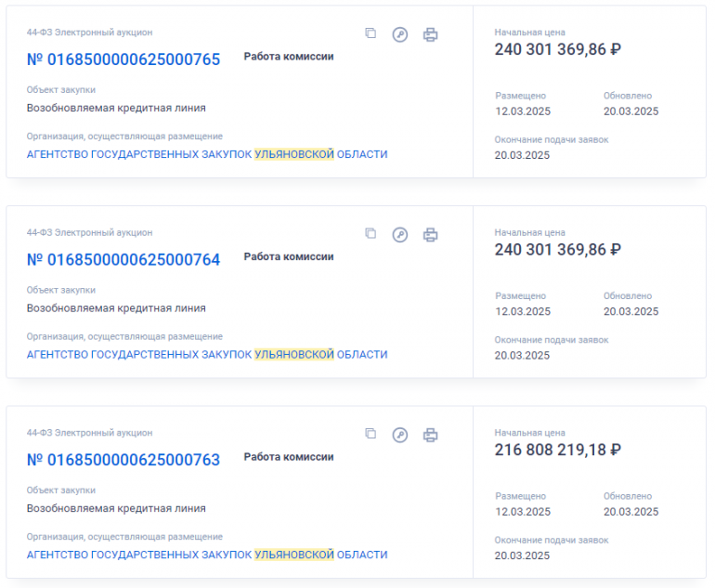The height and width of the screenshot is (588, 715).
Task: Print the auction card №0168500000625000765
Action: click(x=430, y=34)
